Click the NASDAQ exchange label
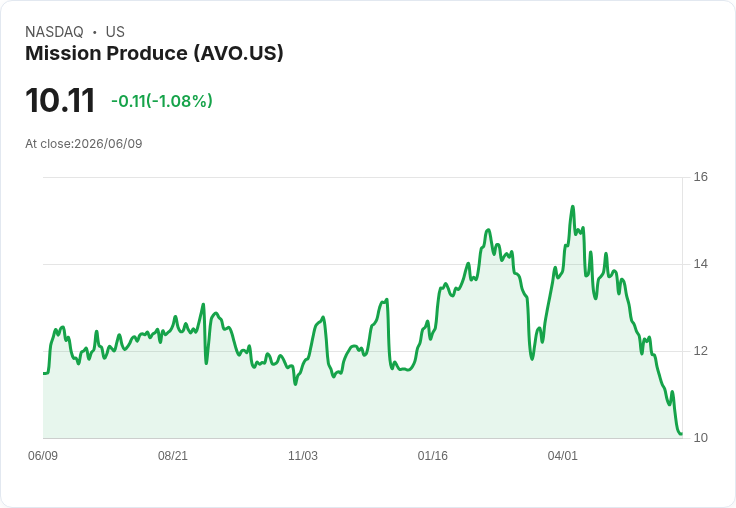The height and width of the screenshot is (508, 736). coord(54,32)
